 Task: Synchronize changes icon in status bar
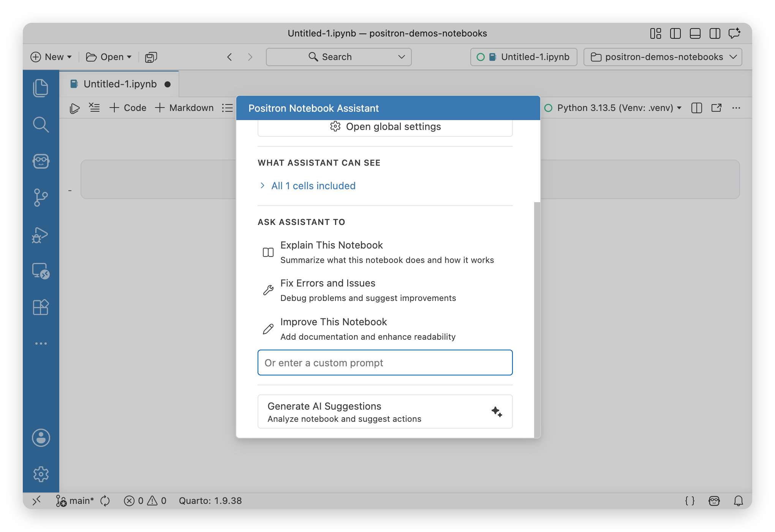click(x=105, y=501)
